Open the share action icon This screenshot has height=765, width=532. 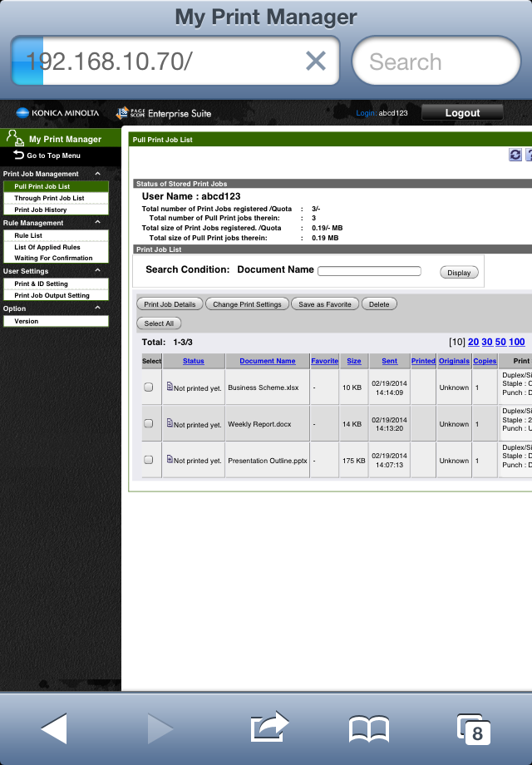tap(269, 727)
